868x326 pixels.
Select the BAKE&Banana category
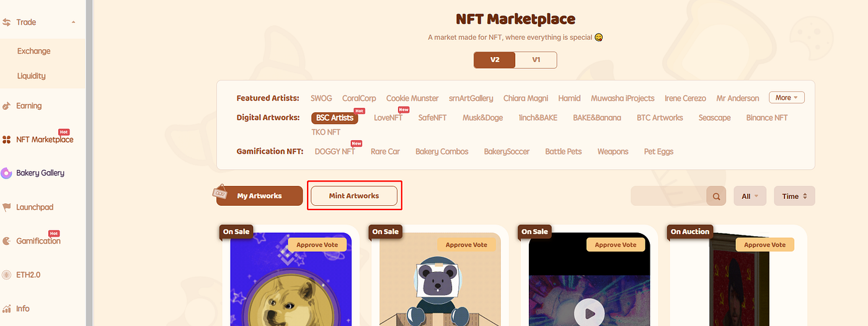click(597, 118)
